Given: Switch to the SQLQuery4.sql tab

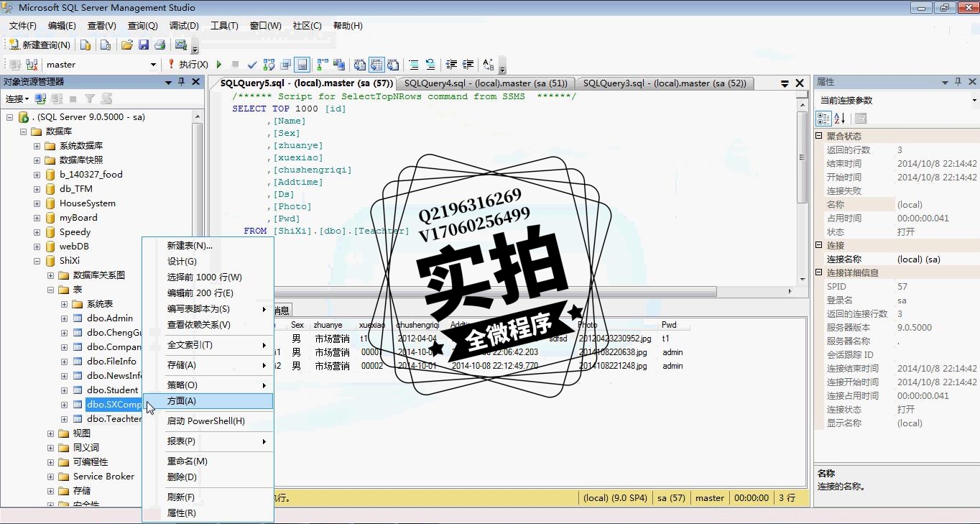Looking at the screenshot, I should [486, 83].
